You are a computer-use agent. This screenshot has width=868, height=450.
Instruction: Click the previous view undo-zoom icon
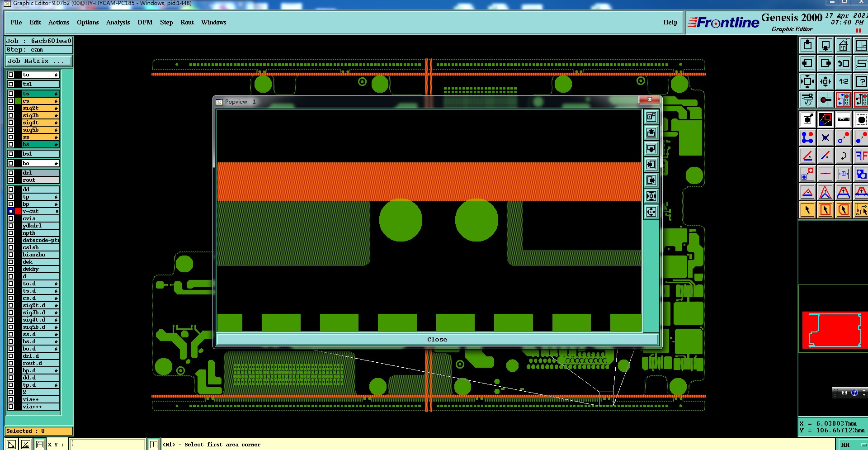click(x=844, y=64)
